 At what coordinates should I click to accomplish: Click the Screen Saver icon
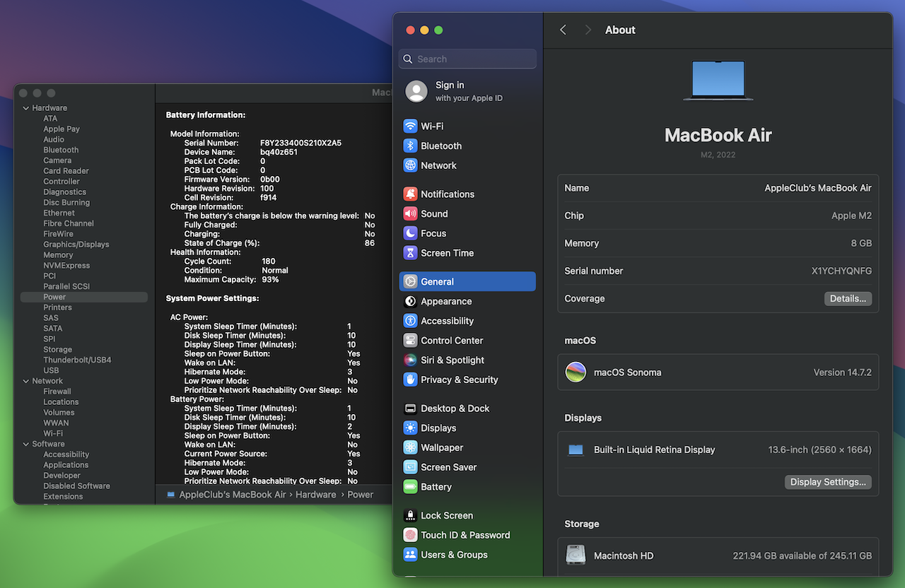(x=410, y=467)
